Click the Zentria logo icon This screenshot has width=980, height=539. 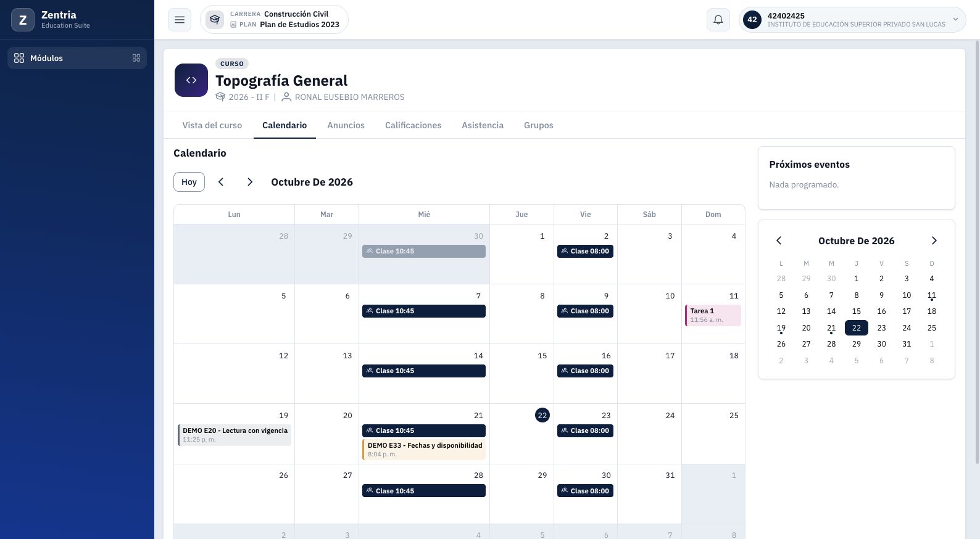click(23, 20)
